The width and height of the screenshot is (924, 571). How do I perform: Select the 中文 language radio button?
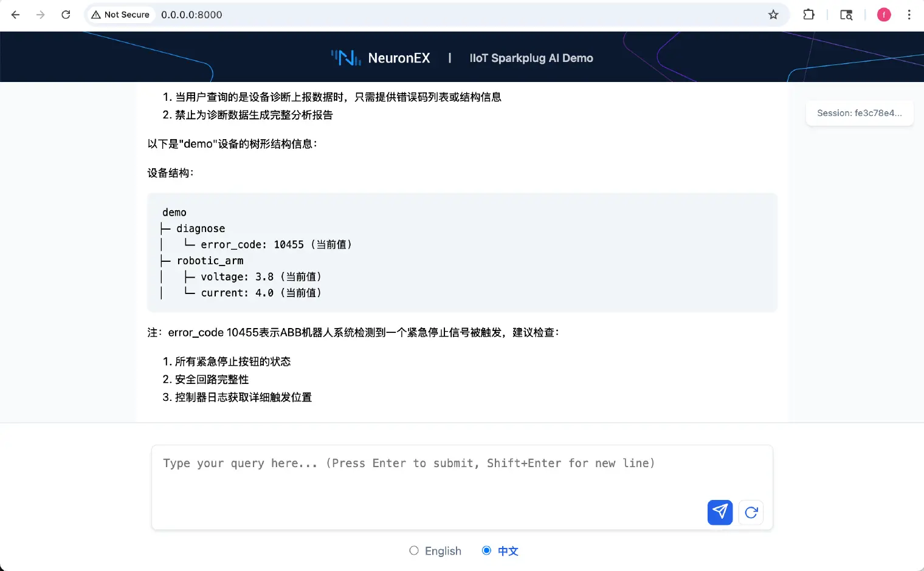[x=486, y=550]
